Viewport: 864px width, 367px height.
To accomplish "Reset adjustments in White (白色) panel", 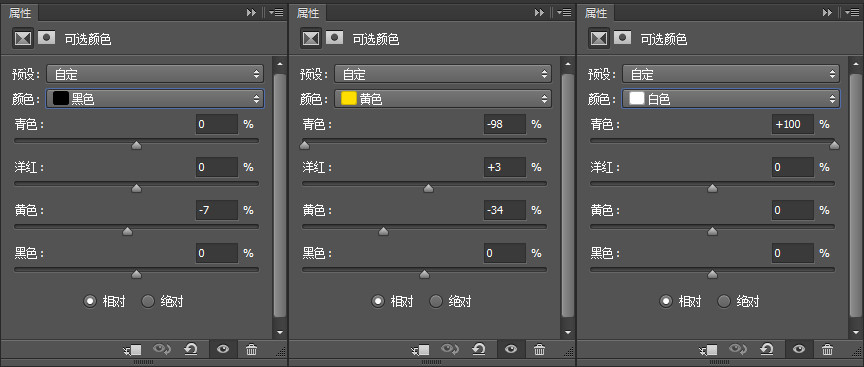I will (766, 349).
